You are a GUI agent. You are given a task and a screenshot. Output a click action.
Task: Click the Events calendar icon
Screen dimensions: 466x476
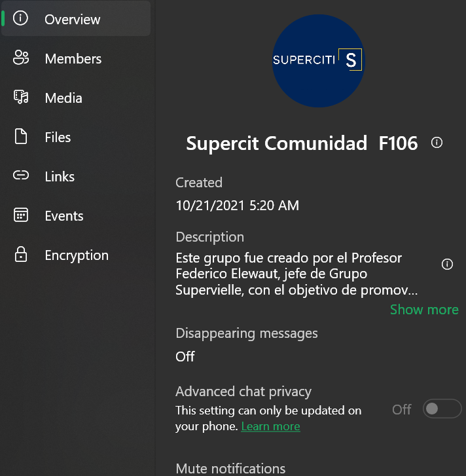coord(21,215)
